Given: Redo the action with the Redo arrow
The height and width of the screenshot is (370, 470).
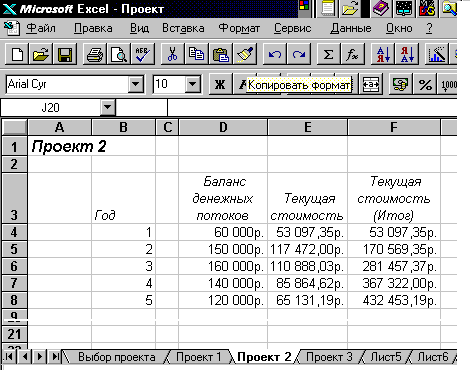Looking at the screenshot, I should coord(299,54).
